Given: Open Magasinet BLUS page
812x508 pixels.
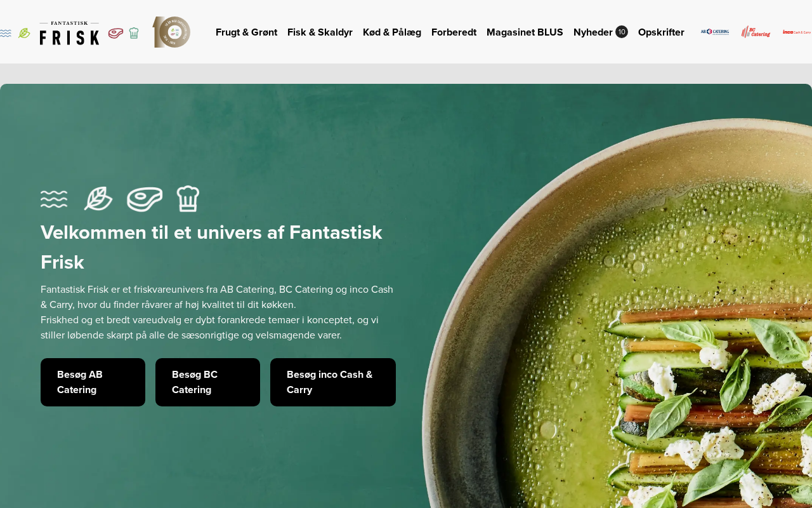Looking at the screenshot, I should point(525,32).
